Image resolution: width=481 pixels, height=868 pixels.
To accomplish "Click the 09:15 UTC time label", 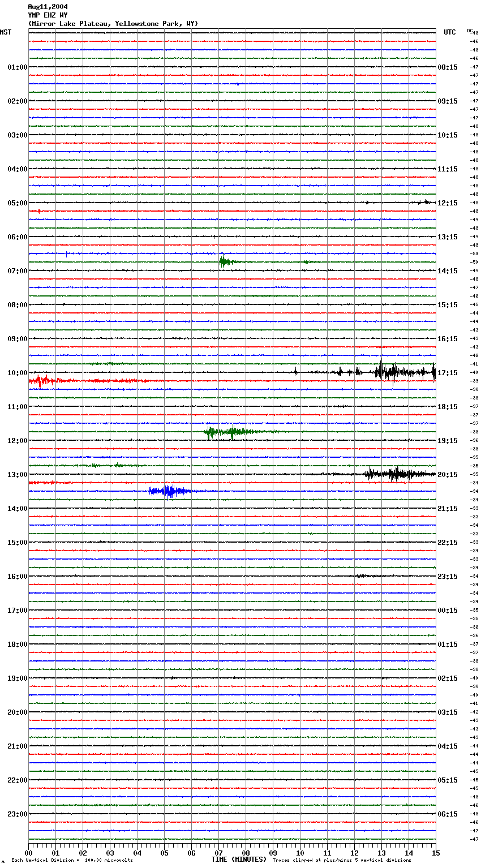I will point(448,101).
